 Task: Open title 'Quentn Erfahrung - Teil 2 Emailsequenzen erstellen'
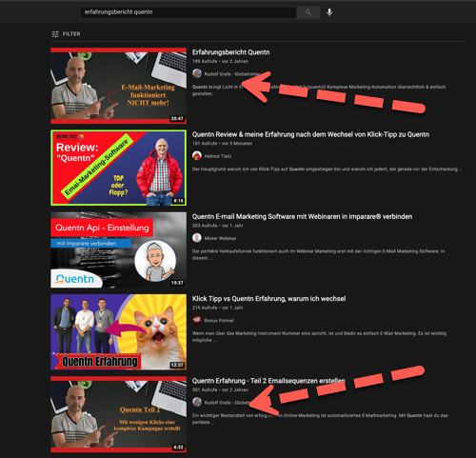[268, 381]
